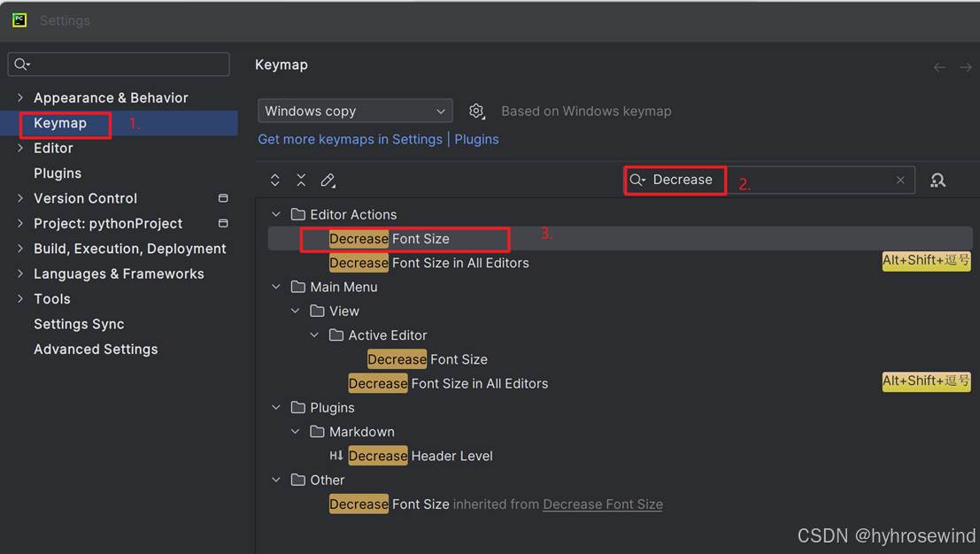
Task: Click the pencil edit shortcut icon
Action: (328, 181)
